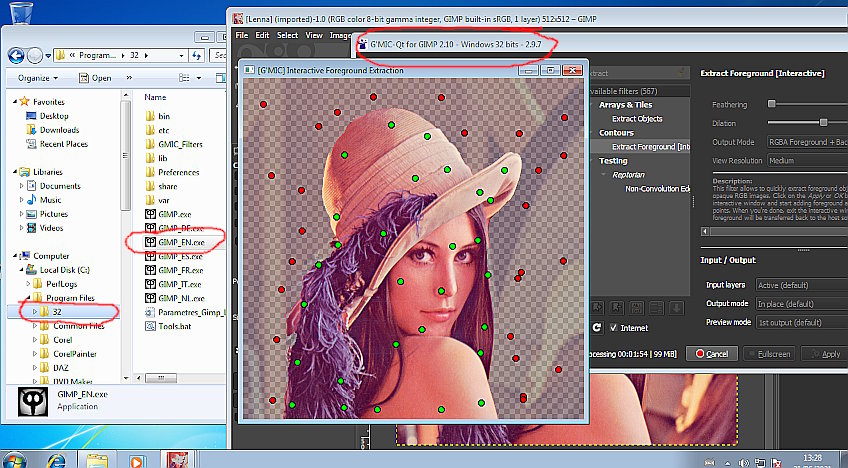Click the Name column header

155,97
